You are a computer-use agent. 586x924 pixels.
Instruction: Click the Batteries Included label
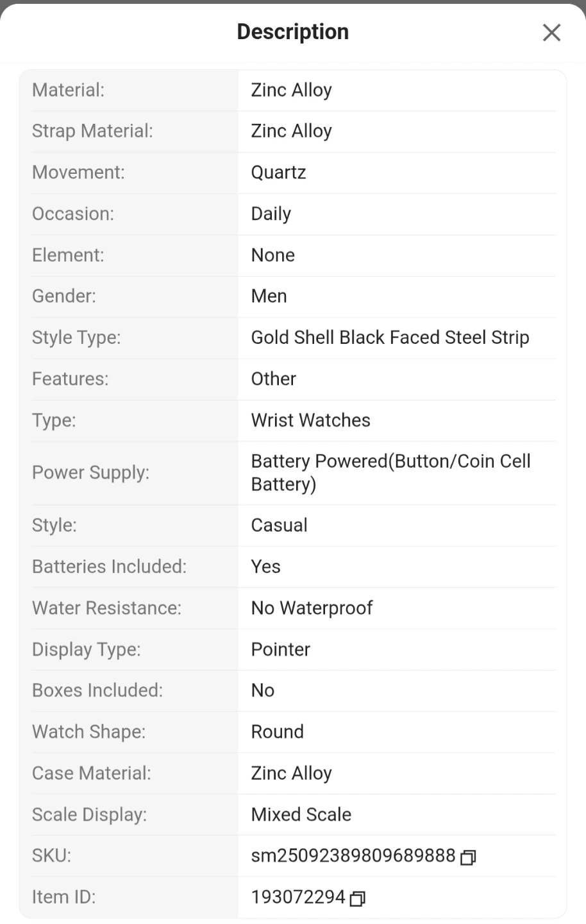coord(109,567)
